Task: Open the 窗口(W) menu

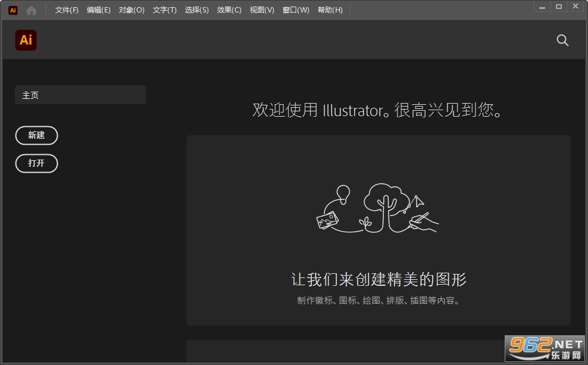Action: tap(296, 10)
